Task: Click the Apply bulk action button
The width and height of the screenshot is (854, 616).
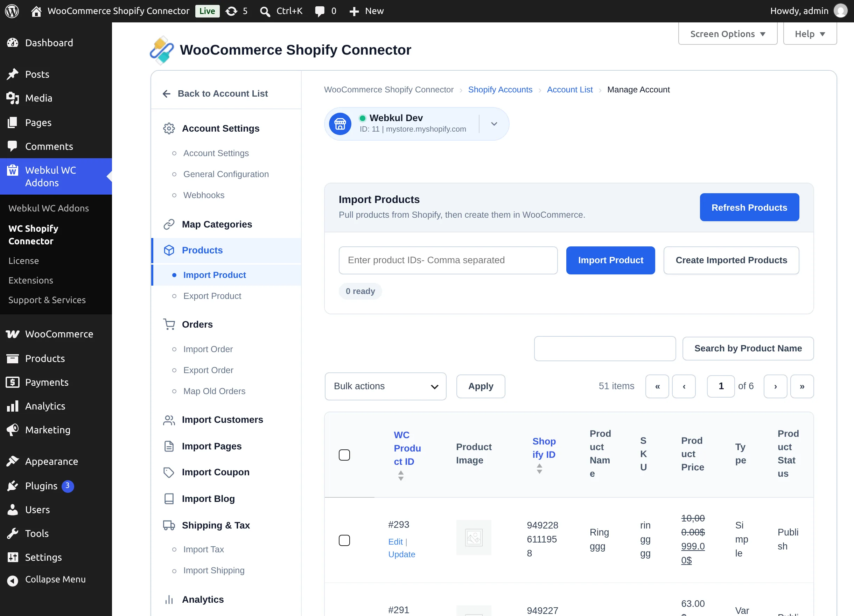Action: coord(481,386)
